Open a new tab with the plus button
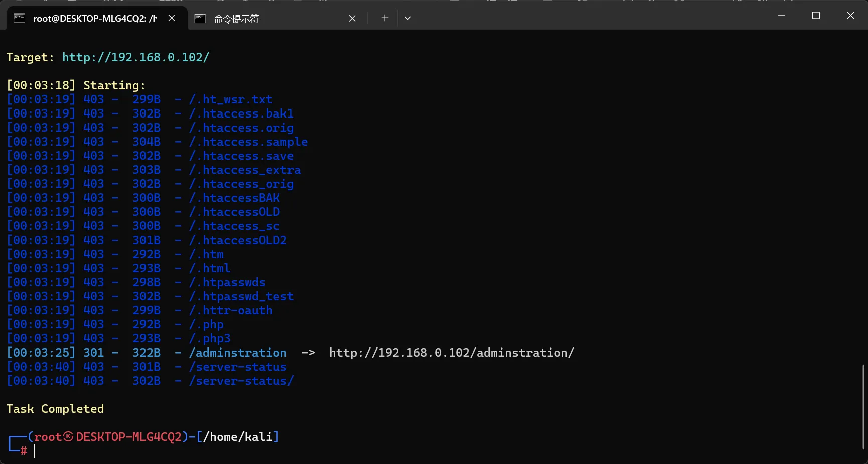The width and height of the screenshot is (868, 464). pos(385,18)
